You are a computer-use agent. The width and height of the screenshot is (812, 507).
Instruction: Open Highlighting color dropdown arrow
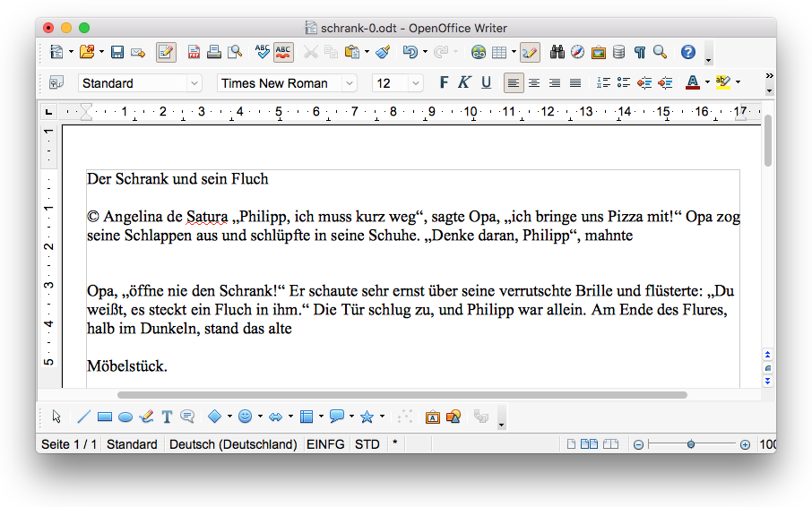pos(738,82)
